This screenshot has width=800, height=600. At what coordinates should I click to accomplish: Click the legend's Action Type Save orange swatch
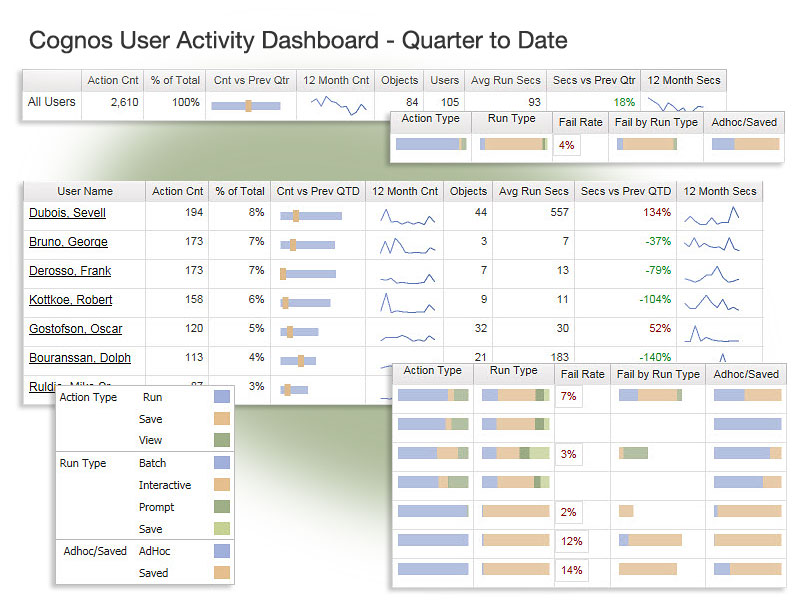tap(222, 419)
